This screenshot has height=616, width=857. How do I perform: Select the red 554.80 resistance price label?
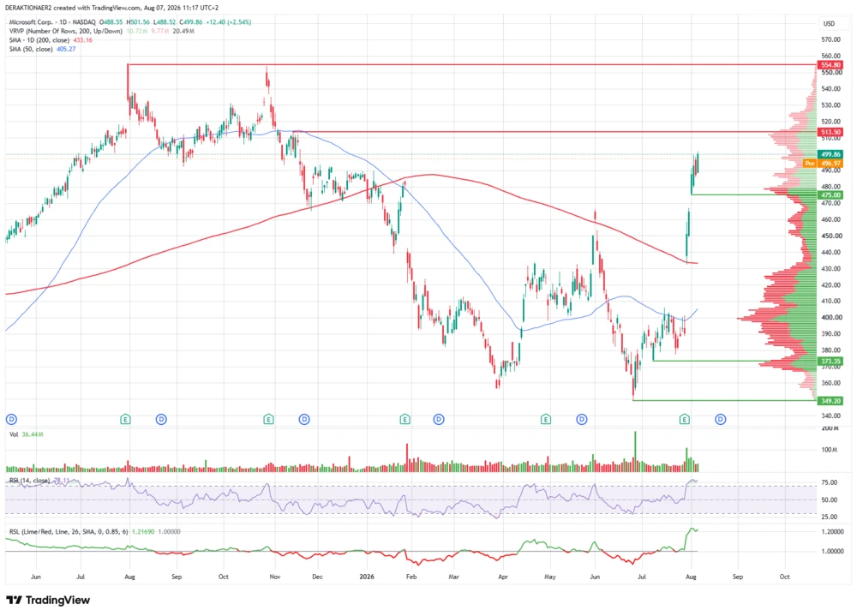[x=830, y=65]
